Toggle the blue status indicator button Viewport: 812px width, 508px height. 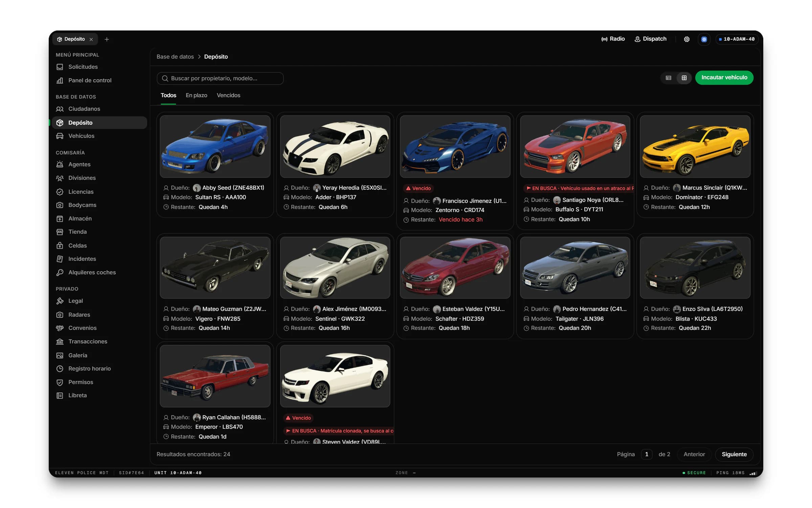click(x=704, y=39)
